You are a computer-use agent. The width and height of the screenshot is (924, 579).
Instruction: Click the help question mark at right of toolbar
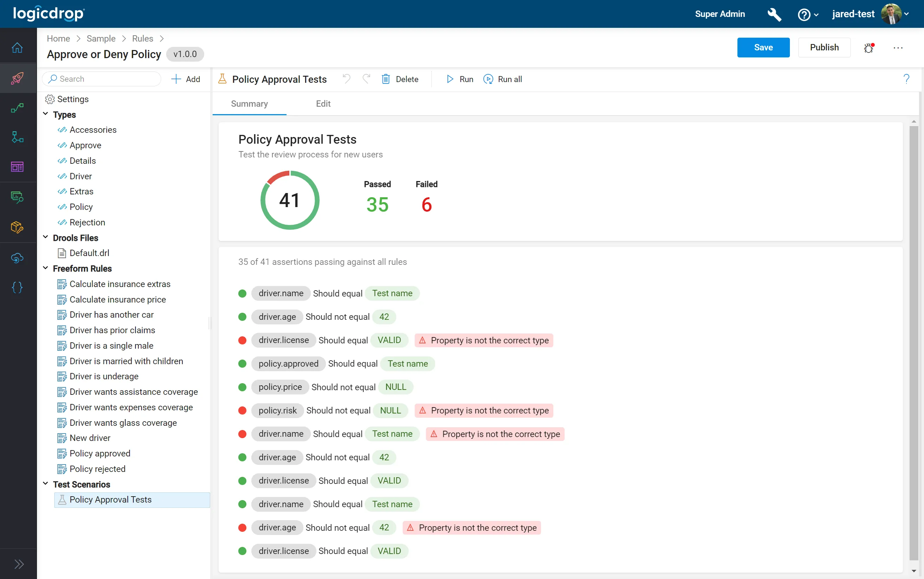point(906,79)
